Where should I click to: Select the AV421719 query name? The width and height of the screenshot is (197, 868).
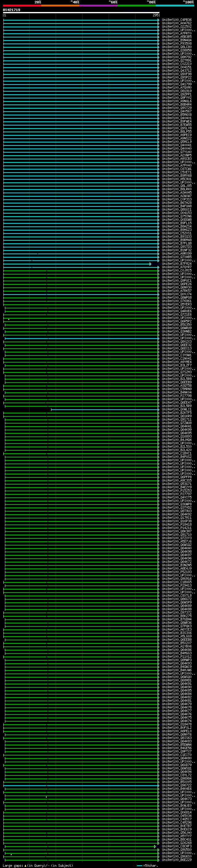click(11, 10)
